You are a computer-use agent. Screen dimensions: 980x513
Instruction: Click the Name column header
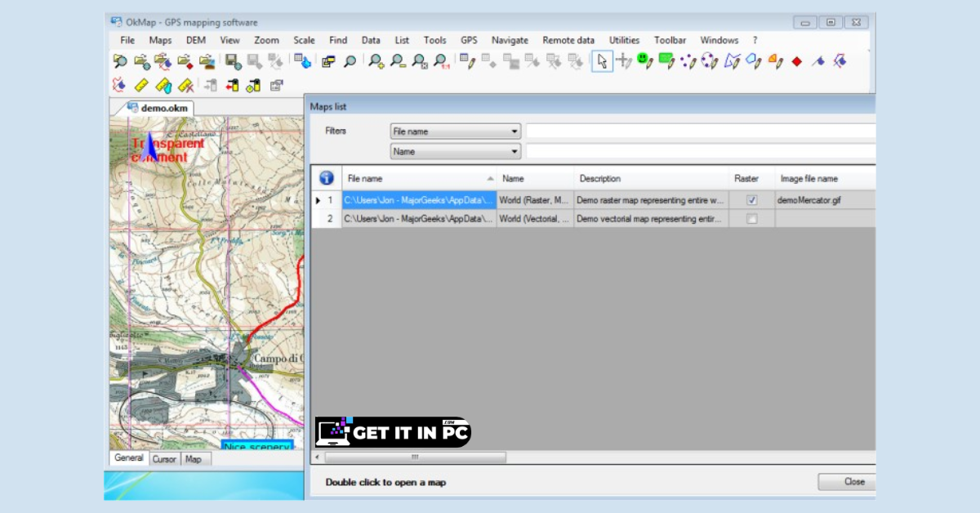pos(535,178)
